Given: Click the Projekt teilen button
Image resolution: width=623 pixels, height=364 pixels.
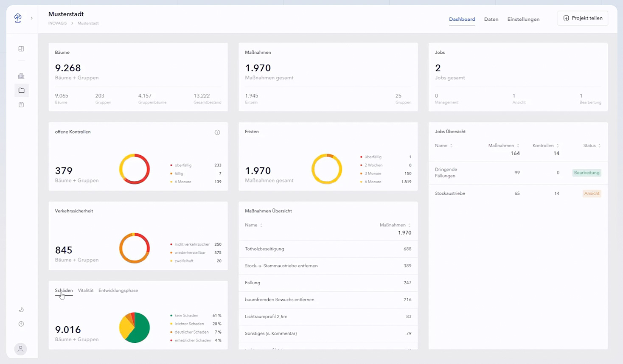Looking at the screenshot, I should 582,18.
